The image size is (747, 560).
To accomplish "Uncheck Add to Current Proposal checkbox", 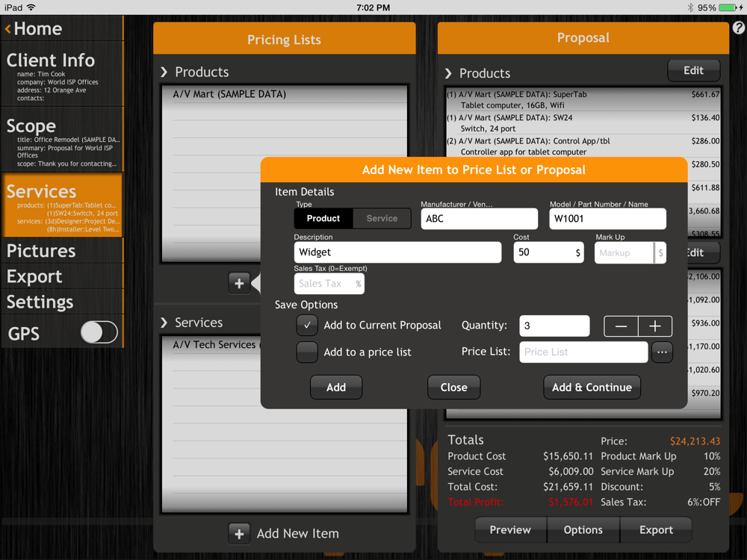I will 307,326.
